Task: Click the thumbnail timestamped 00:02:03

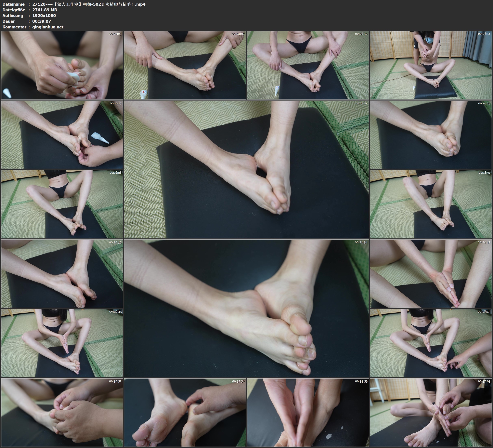Action: pyautogui.click(x=62, y=65)
